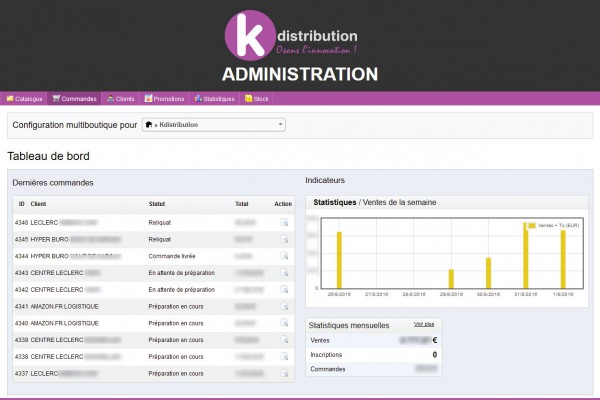Click the 'Client' column header

point(38,204)
